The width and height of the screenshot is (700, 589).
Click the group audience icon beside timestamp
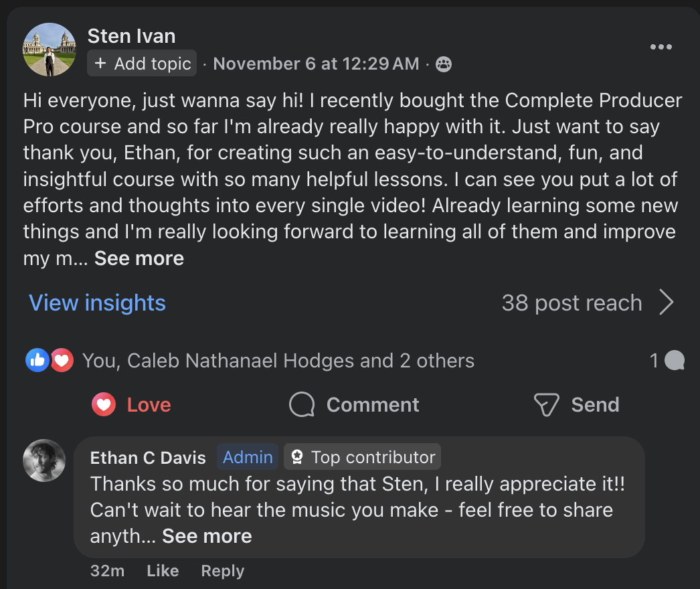point(444,64)
